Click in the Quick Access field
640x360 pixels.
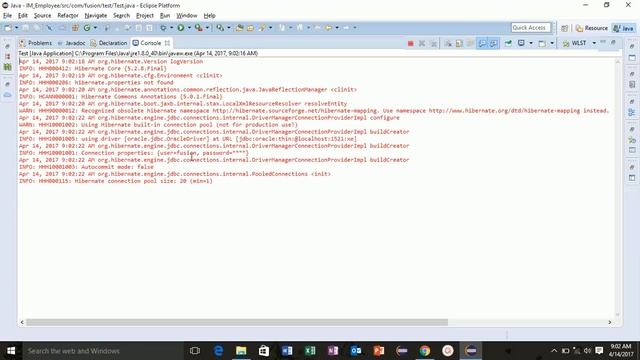tap(531, 27)
